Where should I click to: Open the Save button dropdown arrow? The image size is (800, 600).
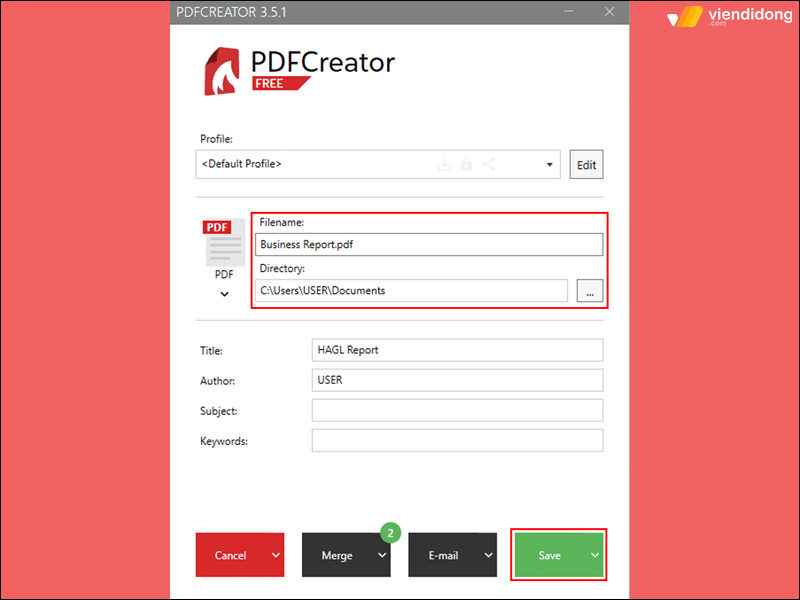pos(594,555)
